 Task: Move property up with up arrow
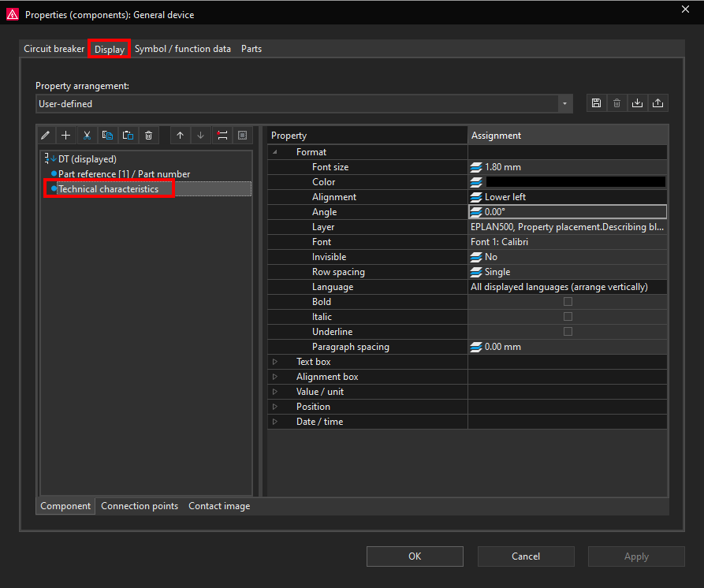180,135
